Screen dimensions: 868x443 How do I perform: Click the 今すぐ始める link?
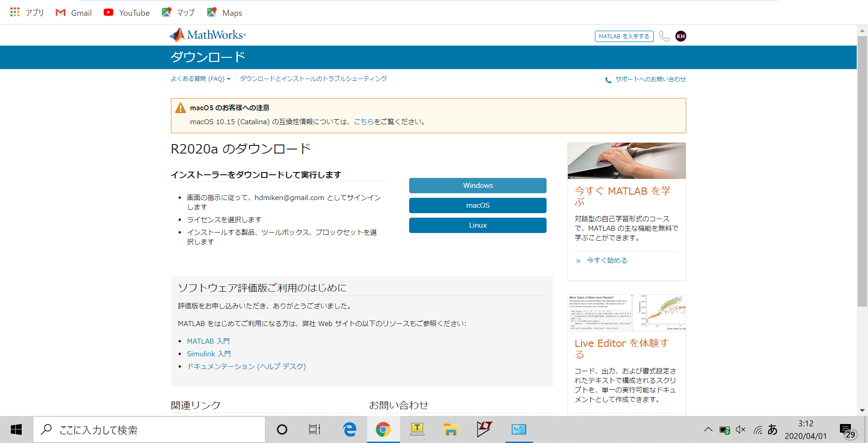pos(607,261)
